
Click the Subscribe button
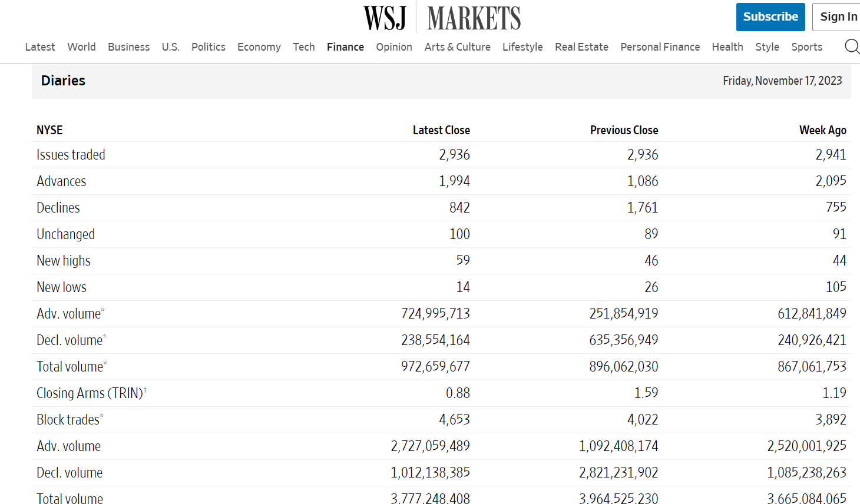tap(770, 16)
